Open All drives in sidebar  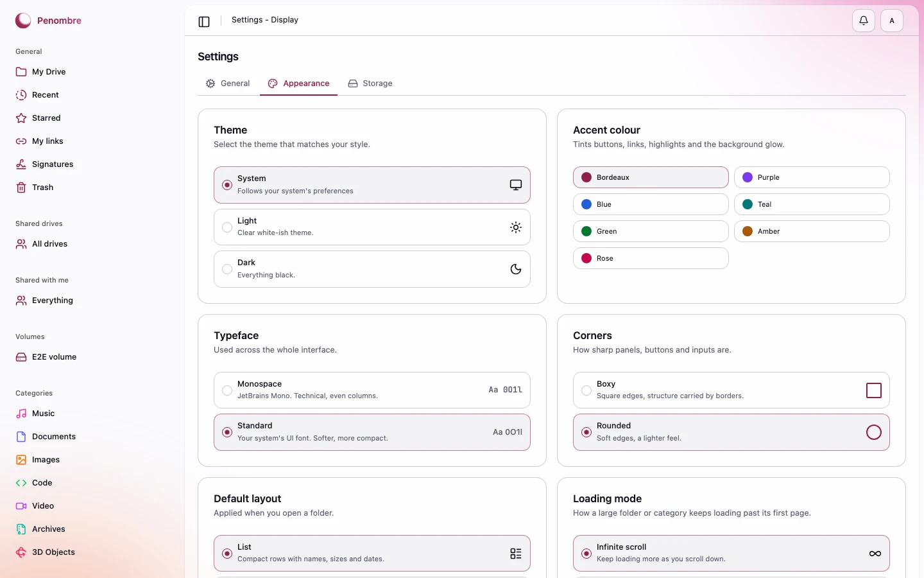pyautogui.click(x=92, y=244)
